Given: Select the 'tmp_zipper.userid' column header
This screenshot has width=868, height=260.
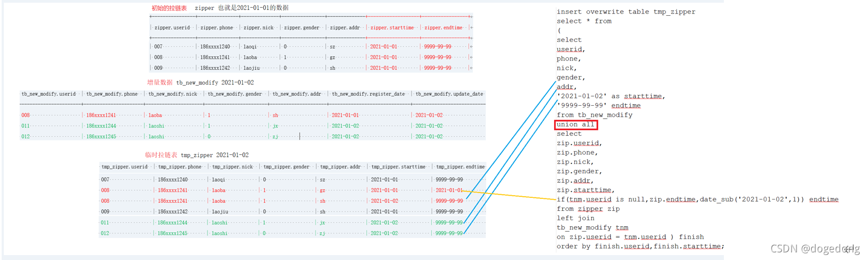Looking at the screenshot, I should (x=124, y=167).
